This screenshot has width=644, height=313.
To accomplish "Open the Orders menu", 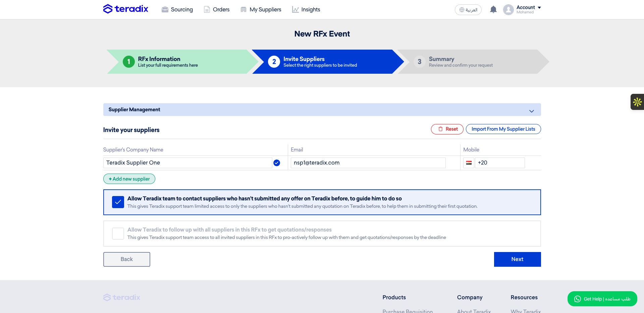I will 217,9.
